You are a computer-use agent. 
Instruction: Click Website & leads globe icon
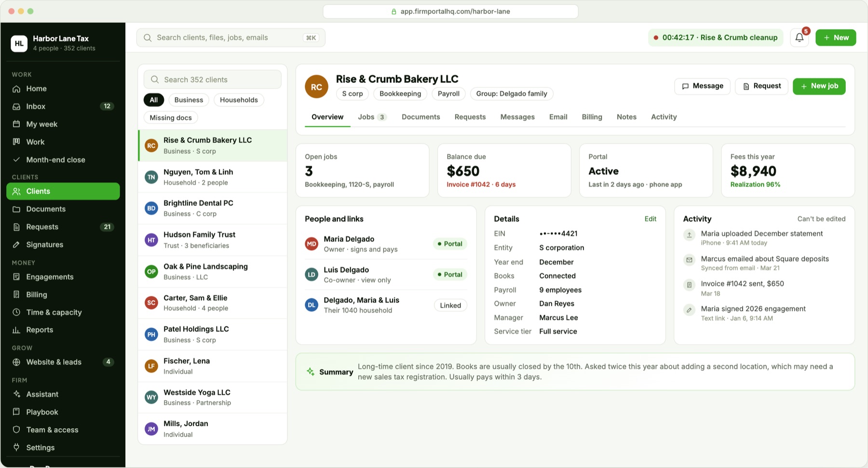click(16, 362)
